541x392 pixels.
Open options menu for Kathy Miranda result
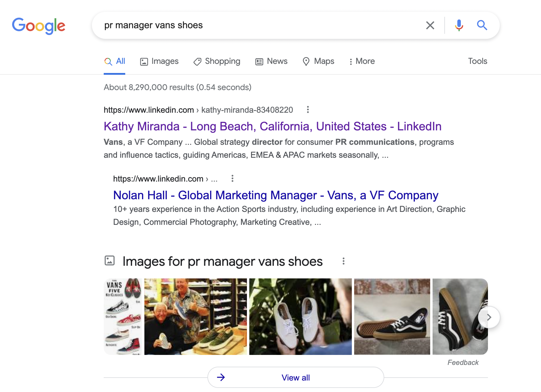307,109
